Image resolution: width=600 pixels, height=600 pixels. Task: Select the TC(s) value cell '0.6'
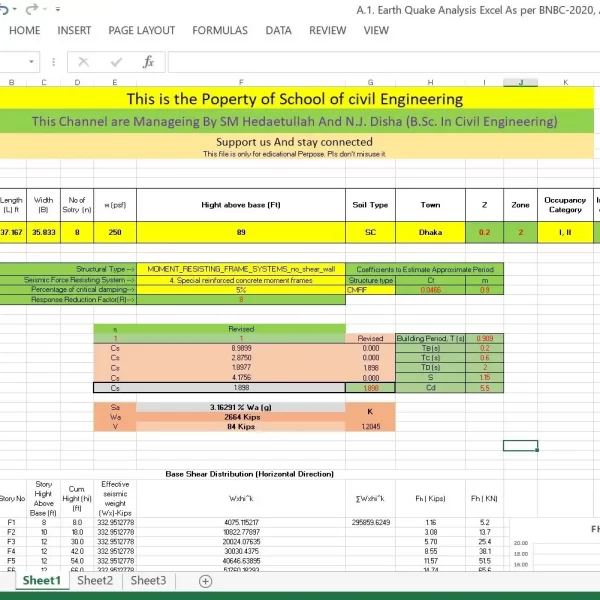coord(484,357)
